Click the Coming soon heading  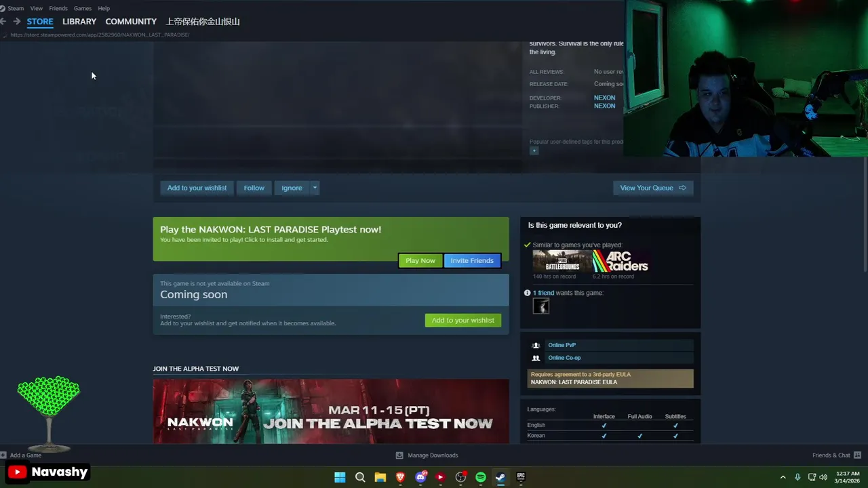tap(194, 295)
